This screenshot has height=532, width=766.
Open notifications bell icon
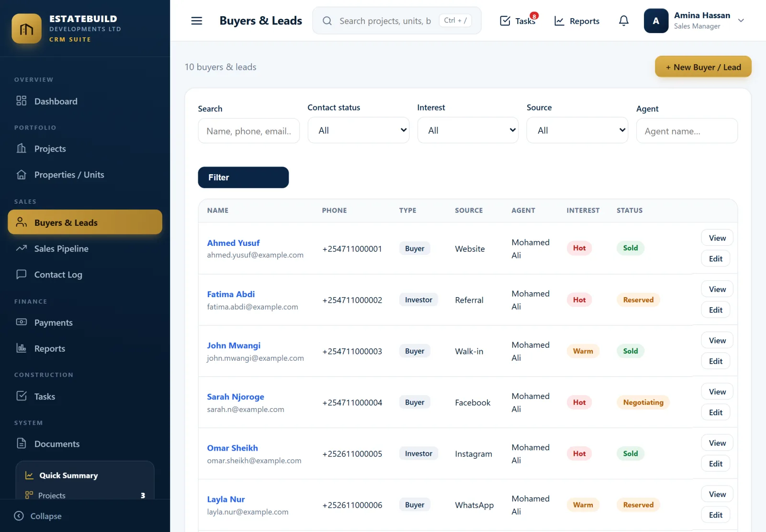(623, 21)
